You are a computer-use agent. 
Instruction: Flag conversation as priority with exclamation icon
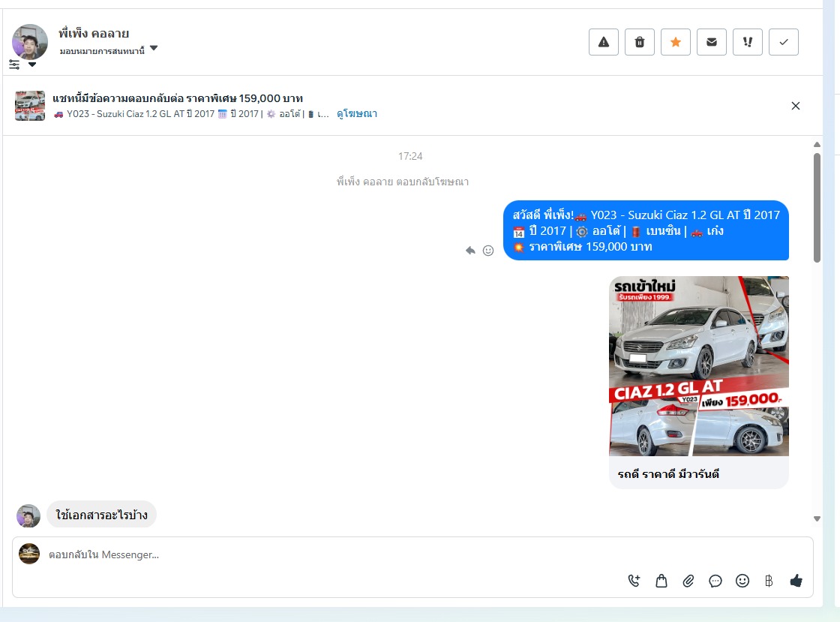(x=748, y=42)
